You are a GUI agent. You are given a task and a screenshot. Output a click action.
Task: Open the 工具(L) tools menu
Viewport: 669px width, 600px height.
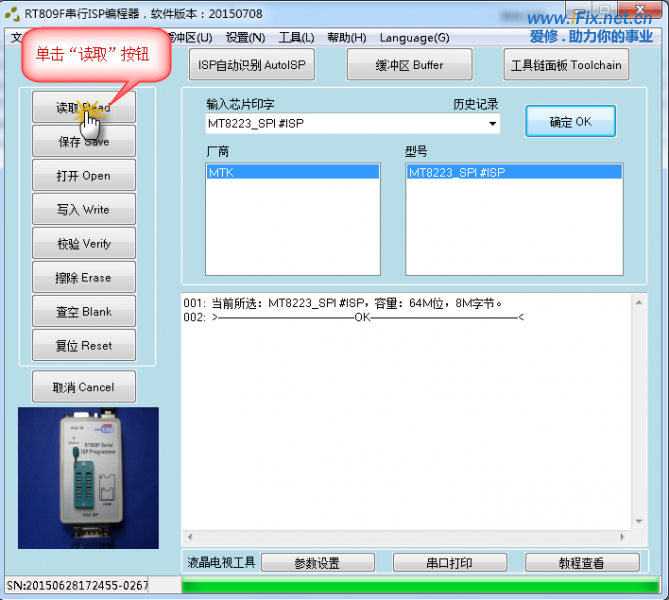click(296, 38)
